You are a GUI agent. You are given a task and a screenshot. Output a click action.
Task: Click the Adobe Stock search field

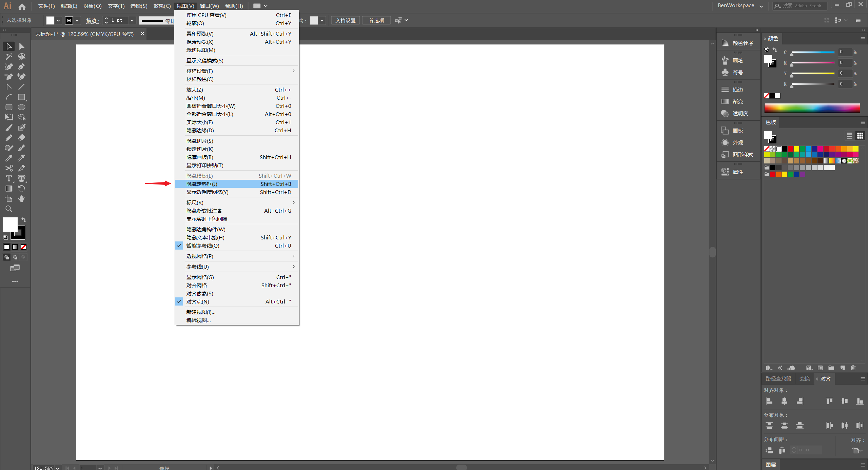(802, 6)
